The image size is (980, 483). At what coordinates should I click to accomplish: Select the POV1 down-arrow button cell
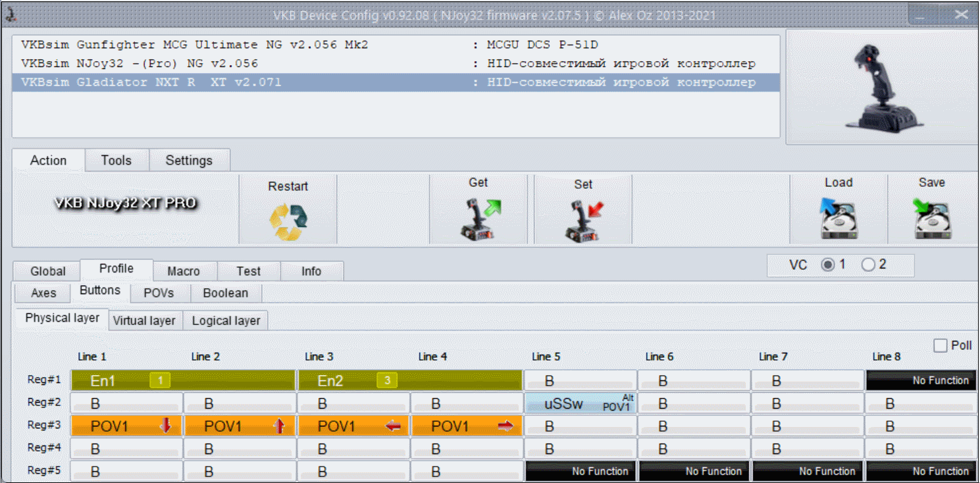coord(127,426)
